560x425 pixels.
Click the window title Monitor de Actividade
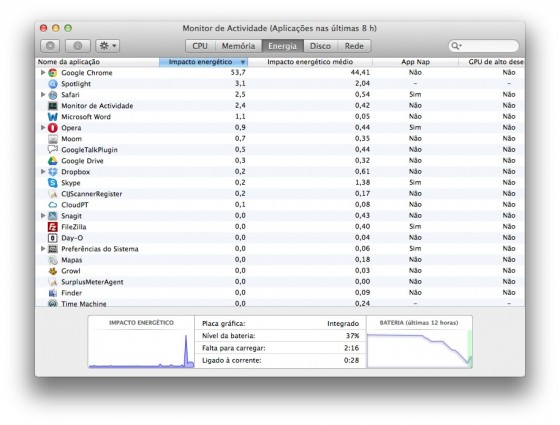coord(280,28)
